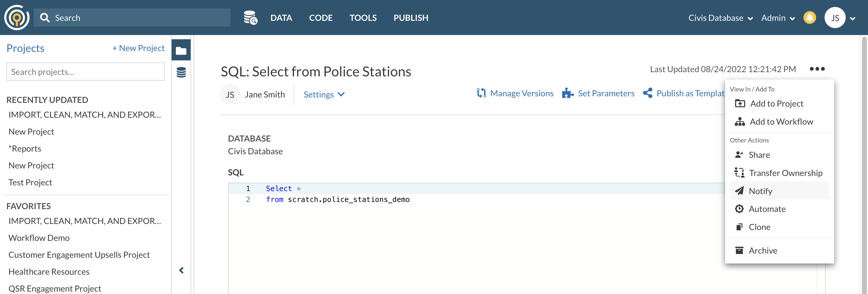Select the folder projects sidebar icon

pyautogui.click(x=181, y=50)
